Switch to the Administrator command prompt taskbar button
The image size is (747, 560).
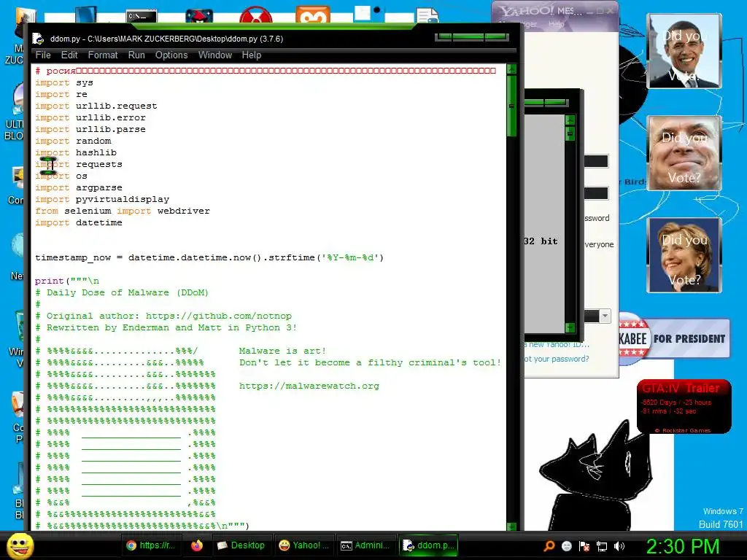pos(365,545)
